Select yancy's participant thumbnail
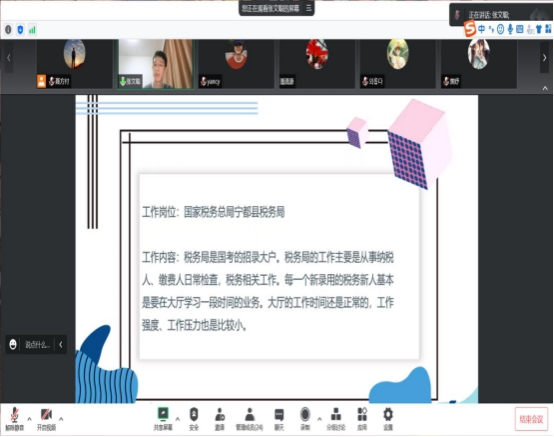 pyautogui.click(x=236, y=64)
